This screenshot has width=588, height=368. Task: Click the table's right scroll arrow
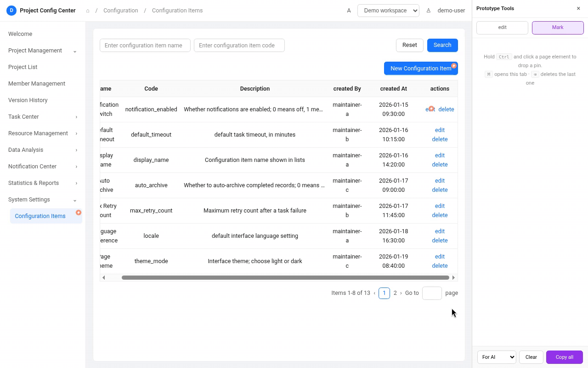click(x=453, y=277)
